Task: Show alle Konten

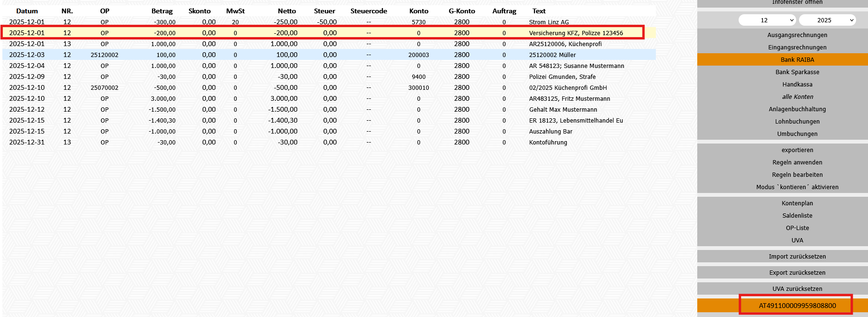Action: click(x=797, y=97)
